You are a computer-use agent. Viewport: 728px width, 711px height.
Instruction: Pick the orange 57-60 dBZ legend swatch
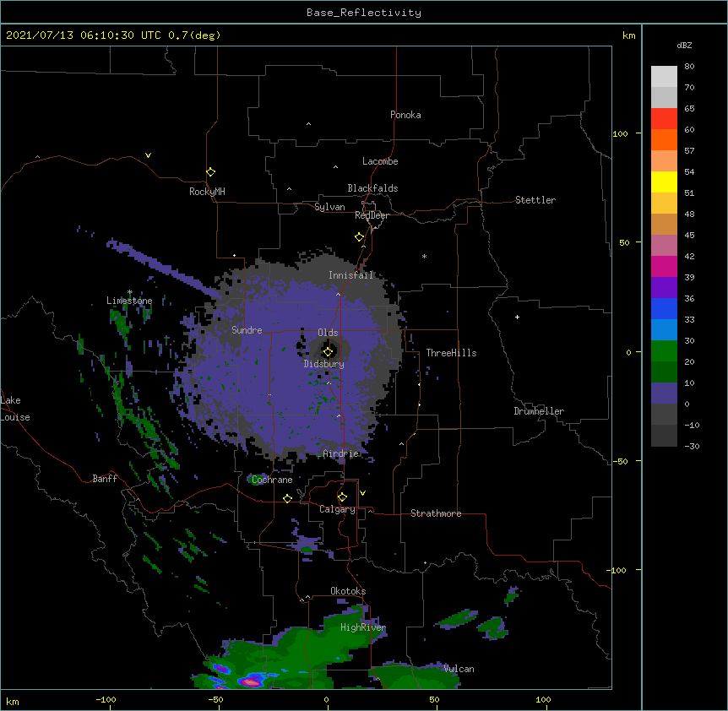664,139
